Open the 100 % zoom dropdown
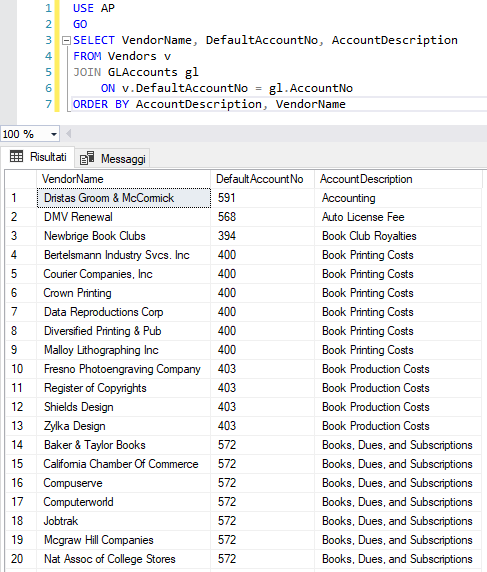 pyautogui.click(x=54, y=134)
